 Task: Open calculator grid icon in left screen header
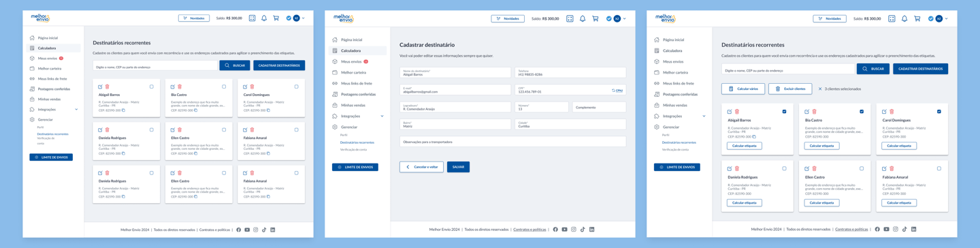252,18
